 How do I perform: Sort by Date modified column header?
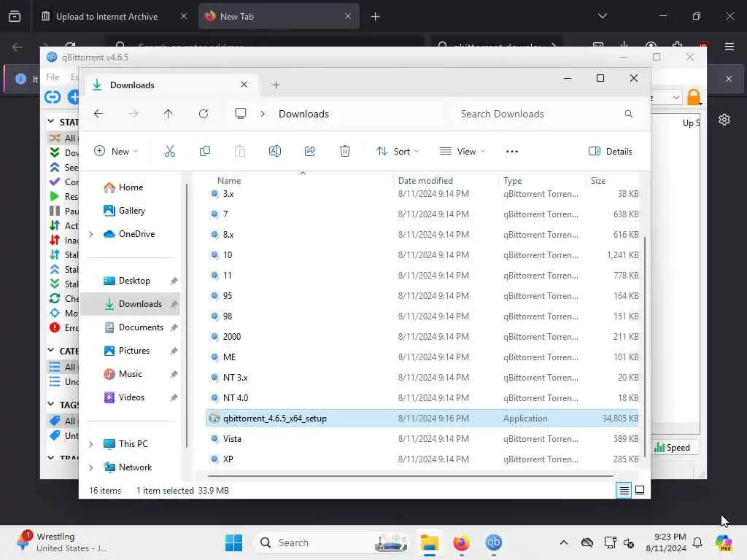click(425, 181)
